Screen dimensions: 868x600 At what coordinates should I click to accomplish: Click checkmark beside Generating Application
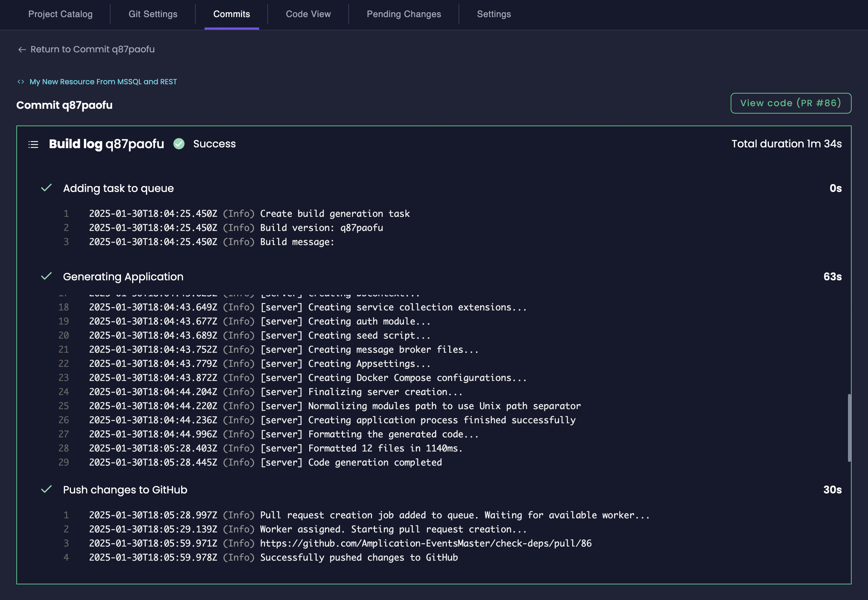46,276
